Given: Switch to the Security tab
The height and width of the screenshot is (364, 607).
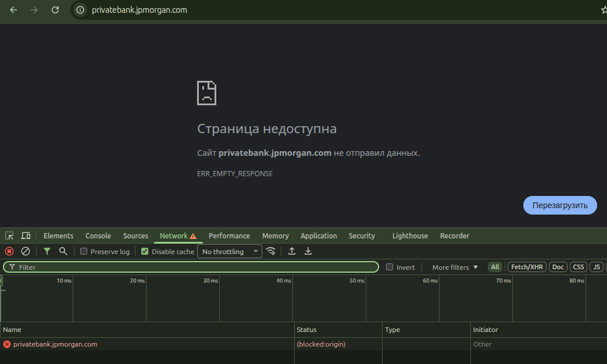Looking at the screenshot, I should (362, 236).
